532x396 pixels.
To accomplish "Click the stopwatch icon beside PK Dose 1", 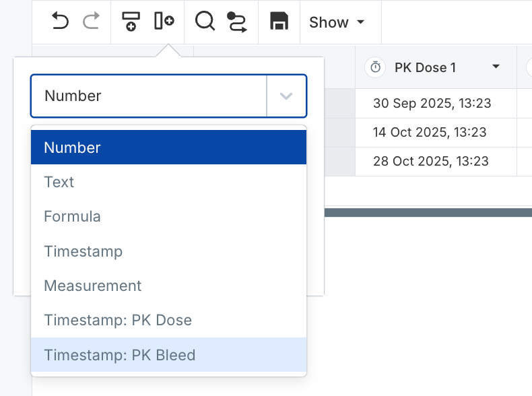I will (x=376, y=67).
